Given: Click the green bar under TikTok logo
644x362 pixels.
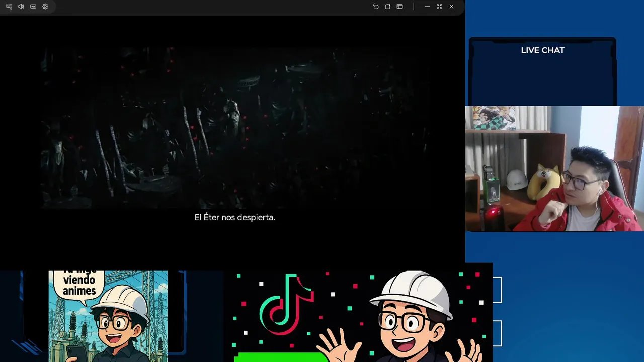Looking at the screenshot, I should click(281, 357).
